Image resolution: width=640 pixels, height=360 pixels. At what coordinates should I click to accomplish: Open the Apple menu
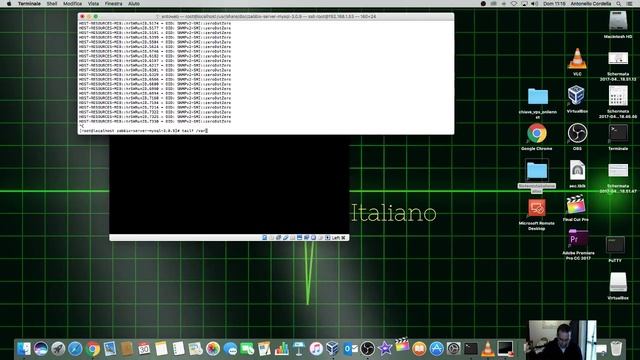tap(9, 4)
